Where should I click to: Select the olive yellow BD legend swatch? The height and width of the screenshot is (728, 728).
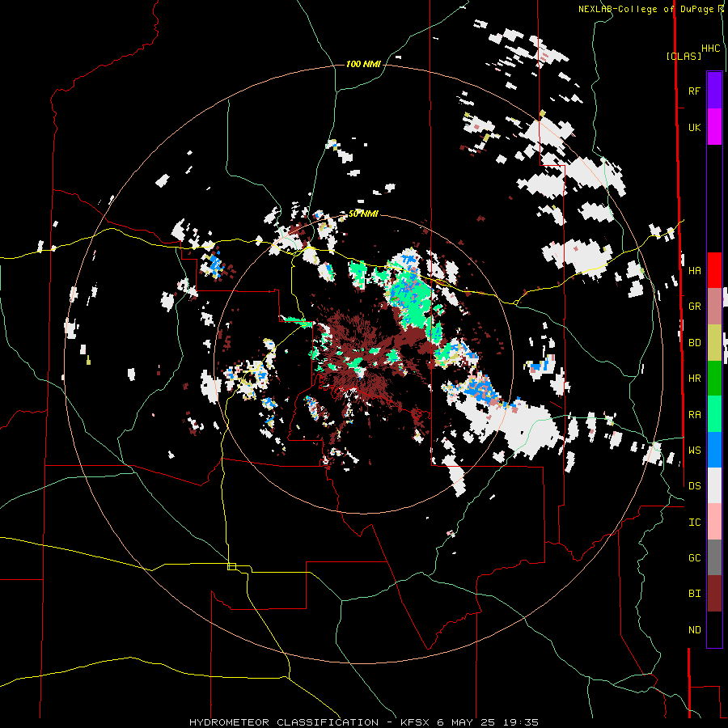[714, 343]
